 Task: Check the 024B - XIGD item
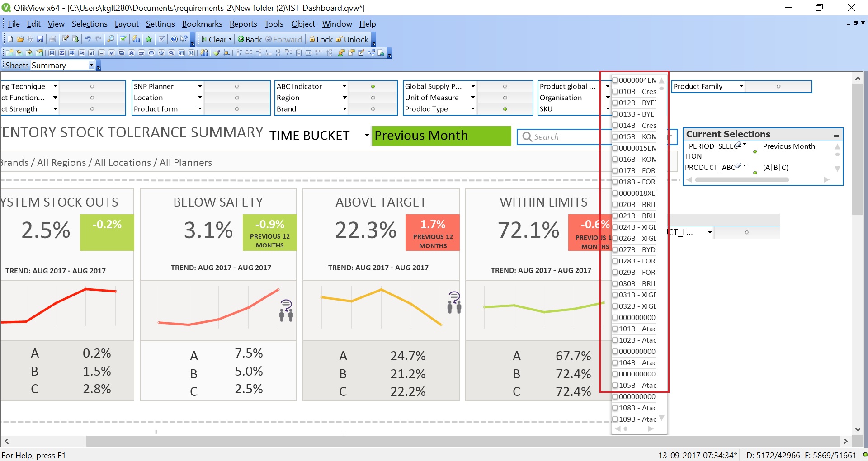point(615,227)
